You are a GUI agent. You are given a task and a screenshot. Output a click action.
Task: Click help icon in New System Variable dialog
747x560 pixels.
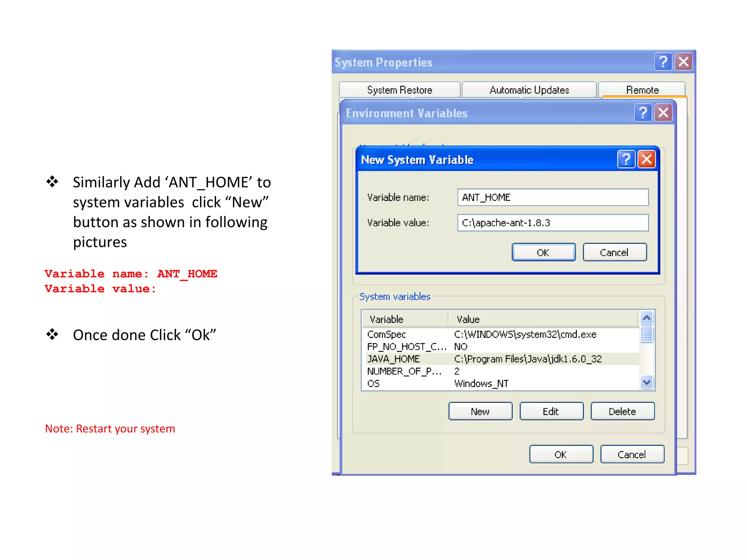coord(626,159)
